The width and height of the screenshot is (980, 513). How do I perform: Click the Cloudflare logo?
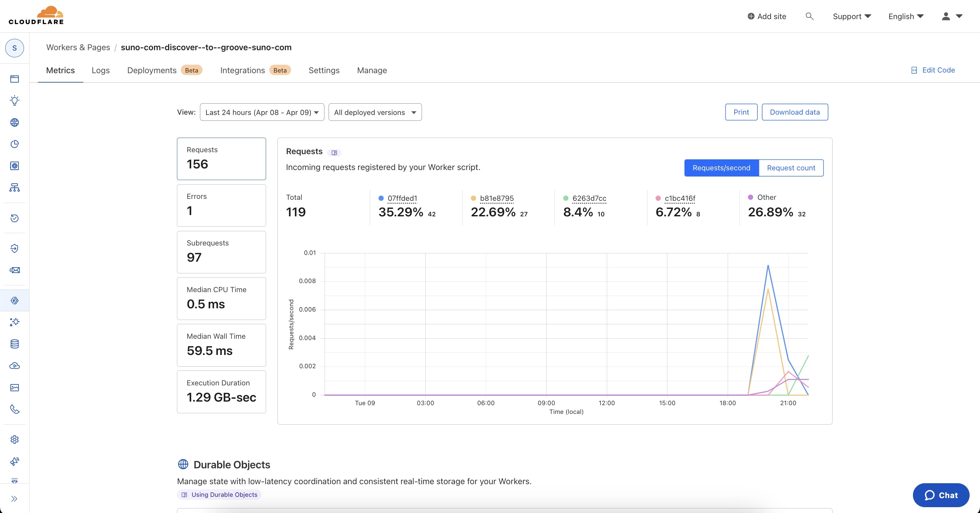click(36, 16)
